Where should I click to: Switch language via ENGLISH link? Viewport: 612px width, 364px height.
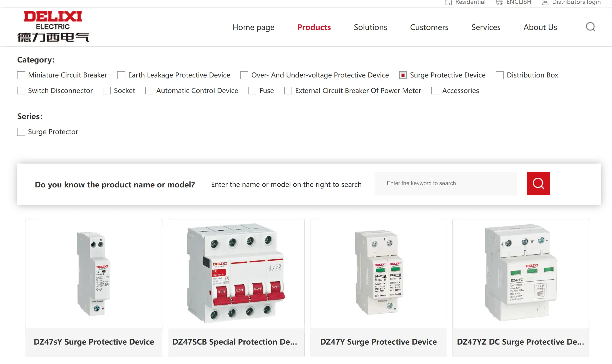point(519,2)
